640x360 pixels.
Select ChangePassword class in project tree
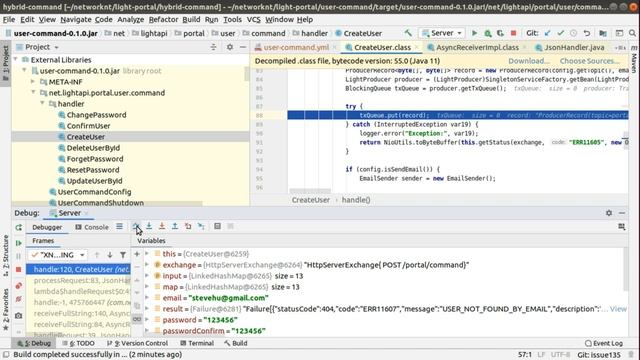tap(96, 115)
